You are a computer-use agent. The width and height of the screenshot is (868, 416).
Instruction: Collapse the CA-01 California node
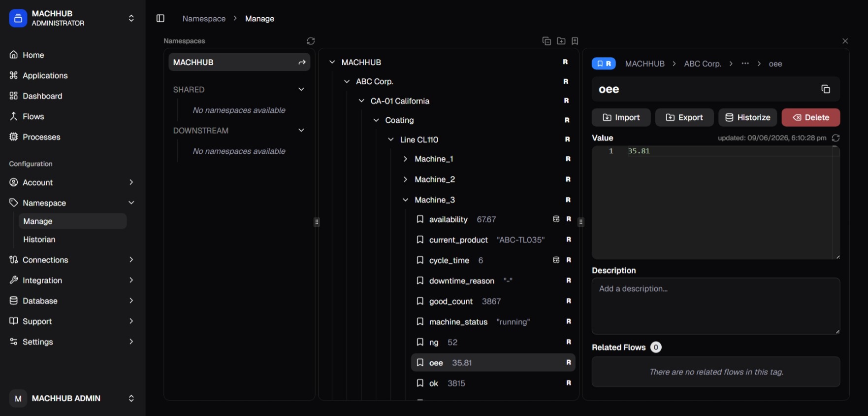361,101
